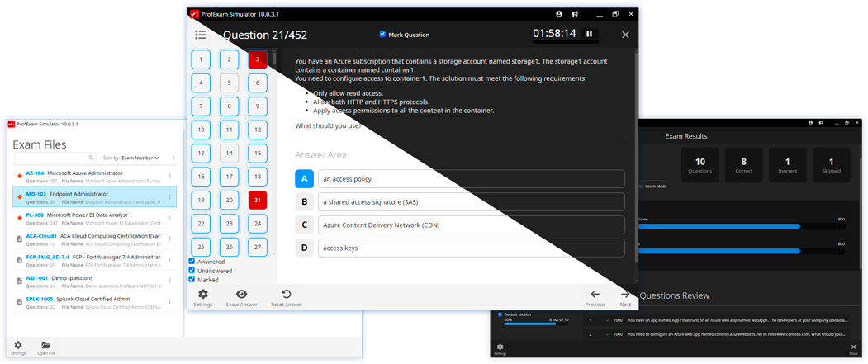The height and width of the screenshot is (364, 868).
Task: Jump to question 3 in the grid
Action: pos(258,59)
